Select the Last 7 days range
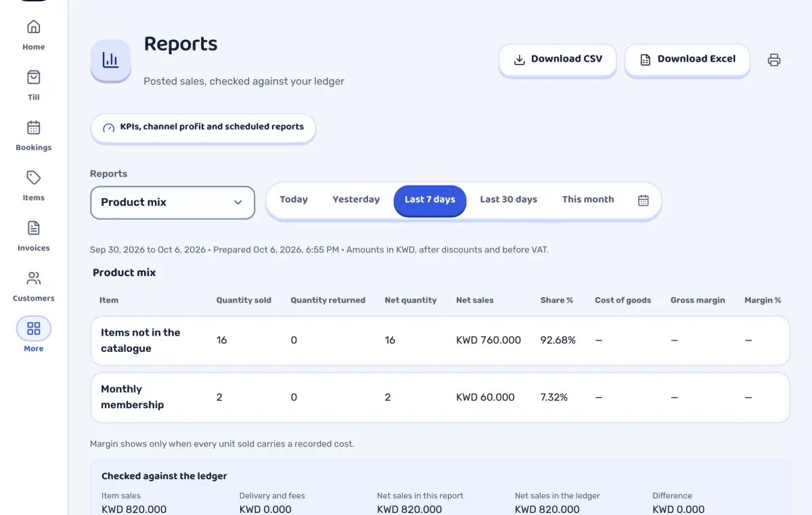The width and height of the screenshot is (812, 515). 430,200
